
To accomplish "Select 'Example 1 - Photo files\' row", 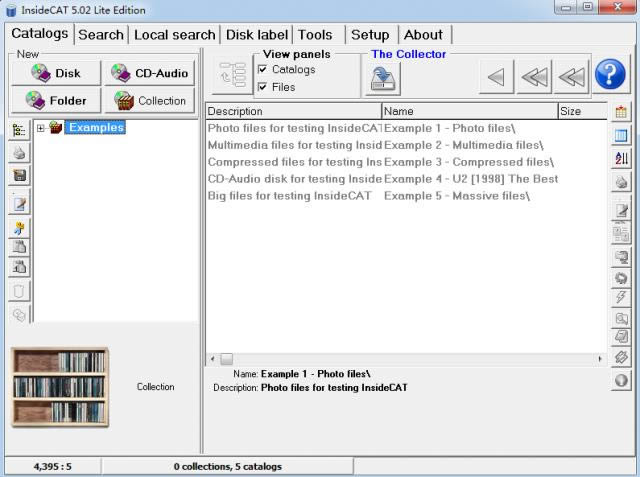I will [406, 128].
